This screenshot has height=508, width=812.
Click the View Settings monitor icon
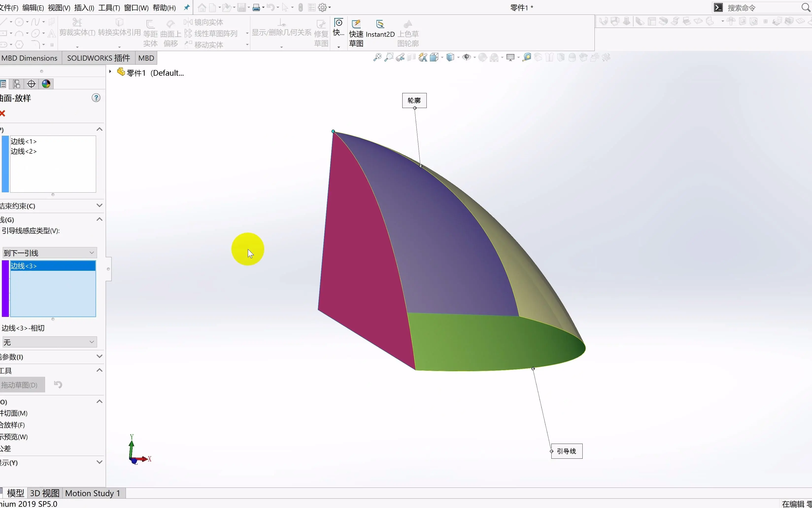point(510,57)
